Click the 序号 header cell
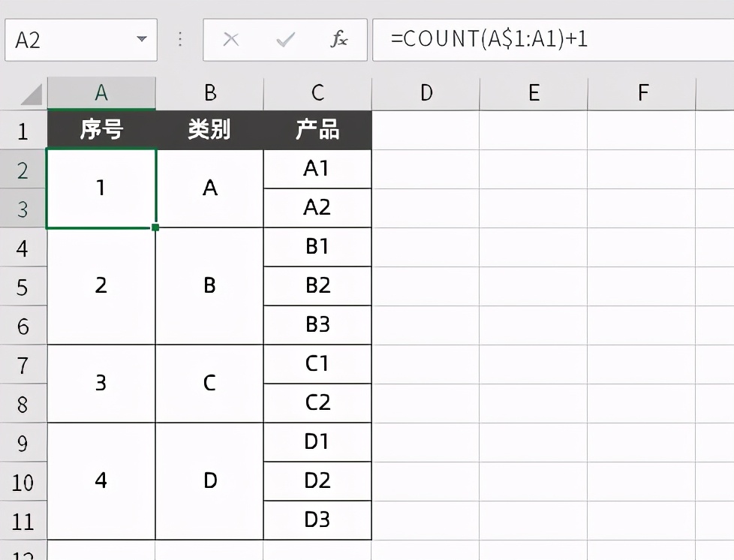 [101, 130]
